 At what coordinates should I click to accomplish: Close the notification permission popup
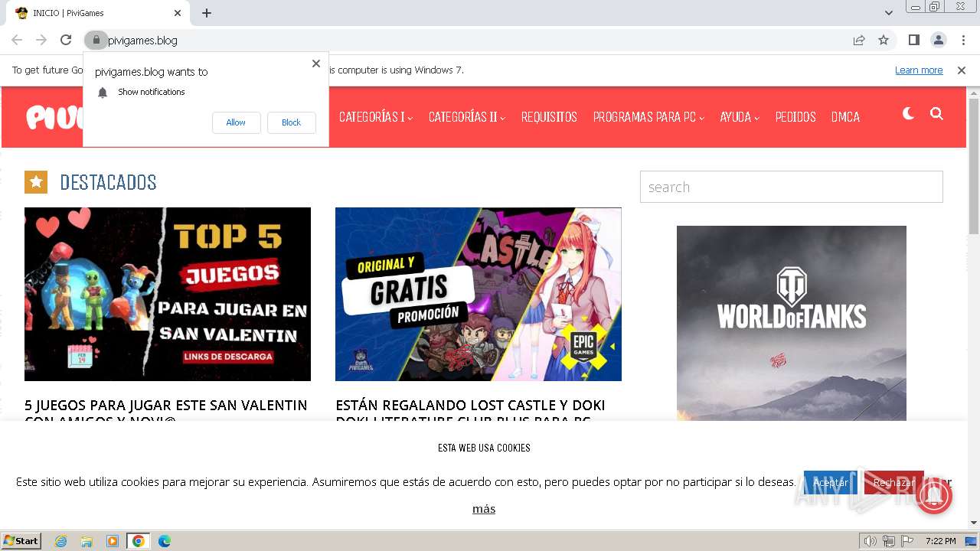(x=315, y=64)
